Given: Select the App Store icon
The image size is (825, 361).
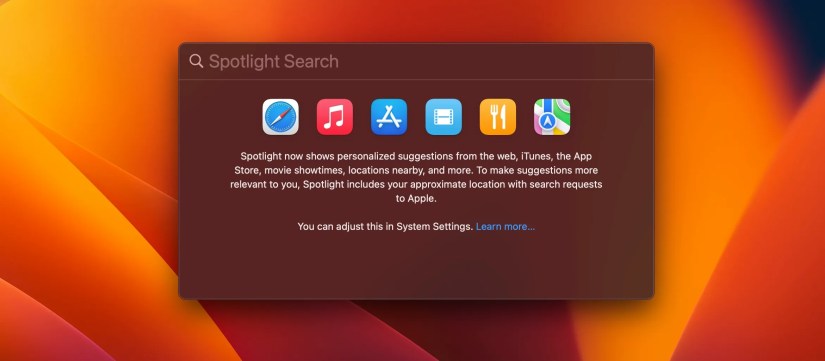Looking at the screenshot, I should 389,117.
